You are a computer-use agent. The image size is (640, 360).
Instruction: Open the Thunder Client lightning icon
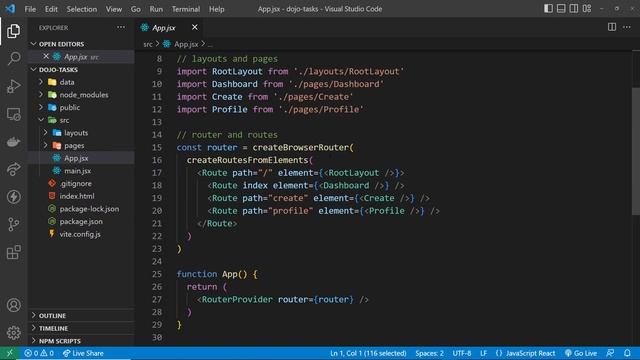click(13, 197)
